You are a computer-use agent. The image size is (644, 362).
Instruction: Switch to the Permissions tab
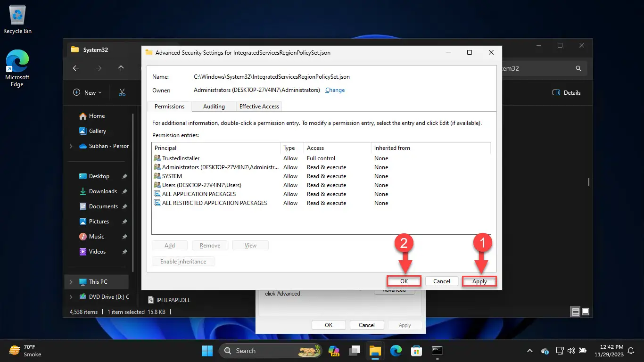[170, 107]
